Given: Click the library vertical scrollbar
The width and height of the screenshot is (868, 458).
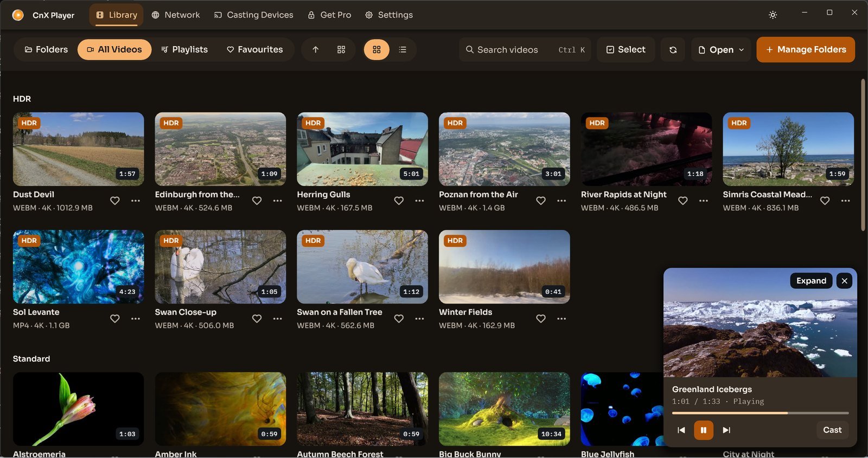Looking at the screenshot, I should click(x=863, y=155).
